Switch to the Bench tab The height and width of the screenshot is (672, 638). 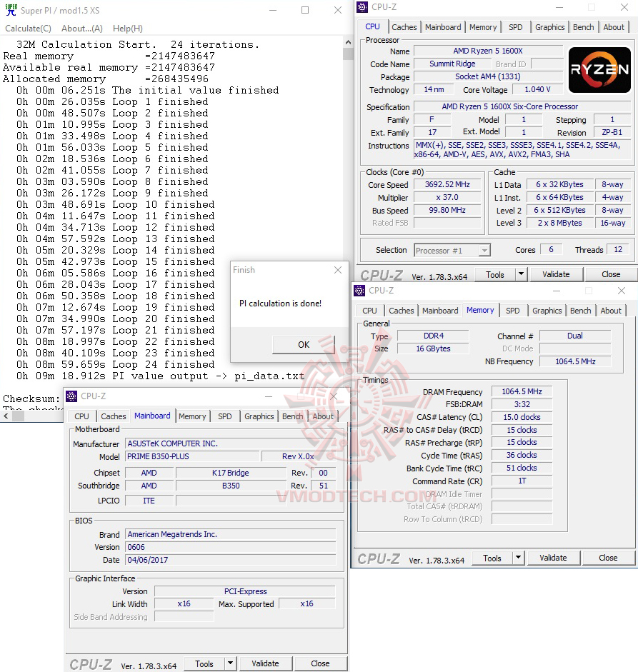click(583, 26)
